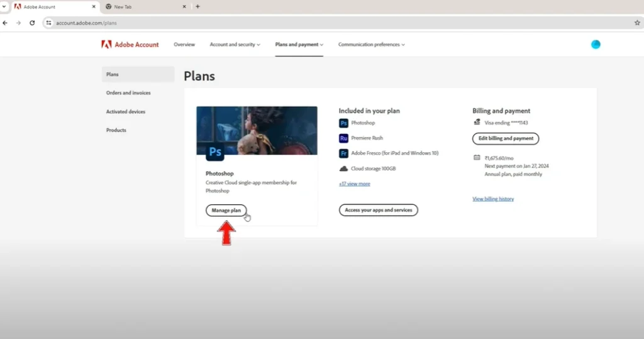Go back with browser back arrow
The width and height of the screenshot is (644, 339).
[x=5, y=23]
